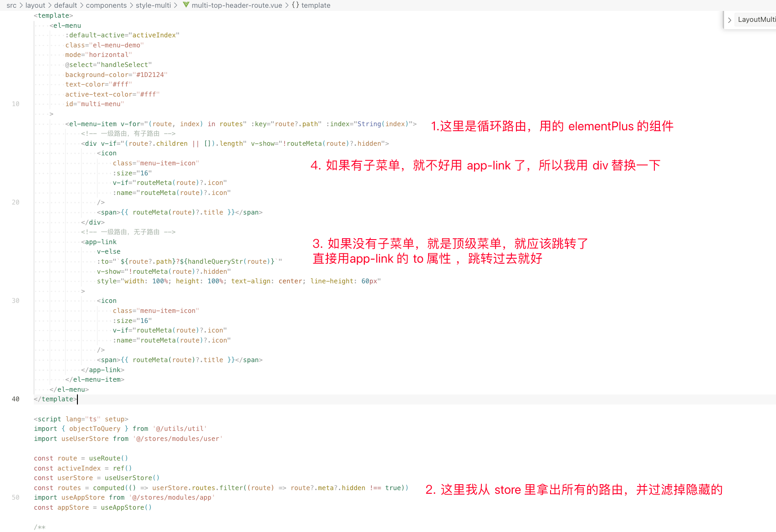Viewport: 776px width, 532px height.
Task: Click 'const appStore = useAppStore()' line
Action: point(93,507)
